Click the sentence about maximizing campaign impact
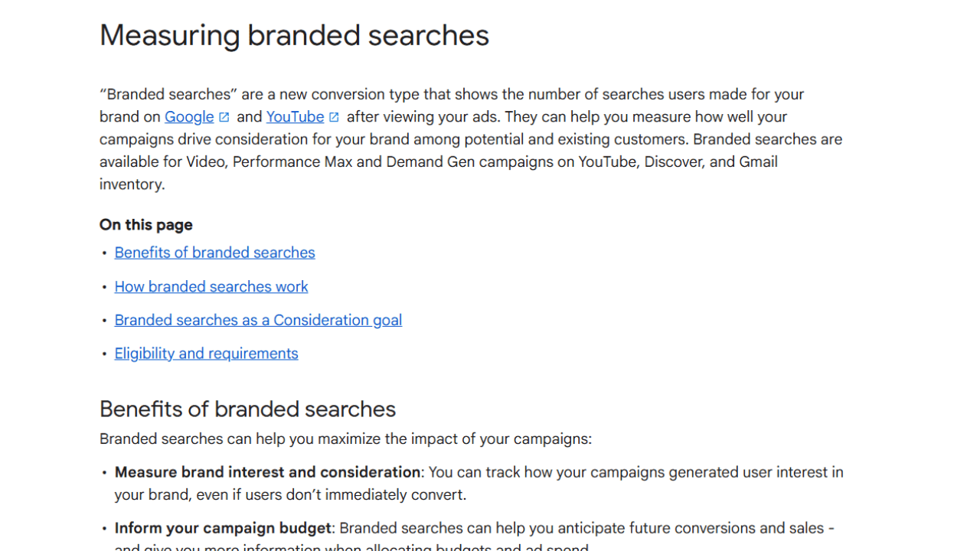This screenshot has width=980, height=551. [x=345, y=439]
